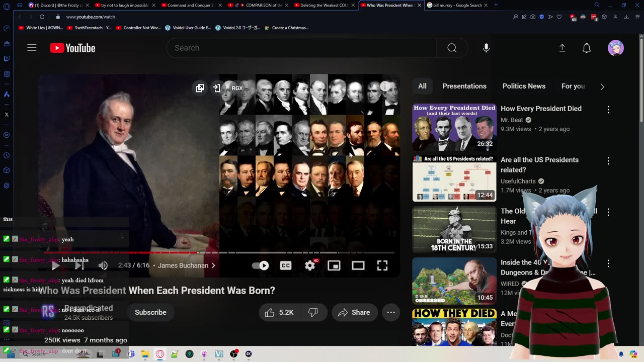This screenshot has height=362, width=644.
Task: Mute the video with the speaker icon
Action: click(x=103, y=265)
